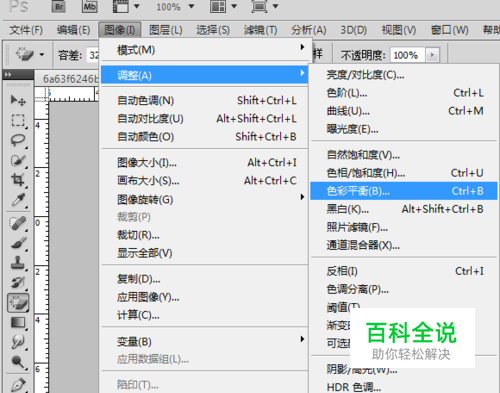
Task: Open the 视图(V) menu
Action: click(x=399, y=30)
